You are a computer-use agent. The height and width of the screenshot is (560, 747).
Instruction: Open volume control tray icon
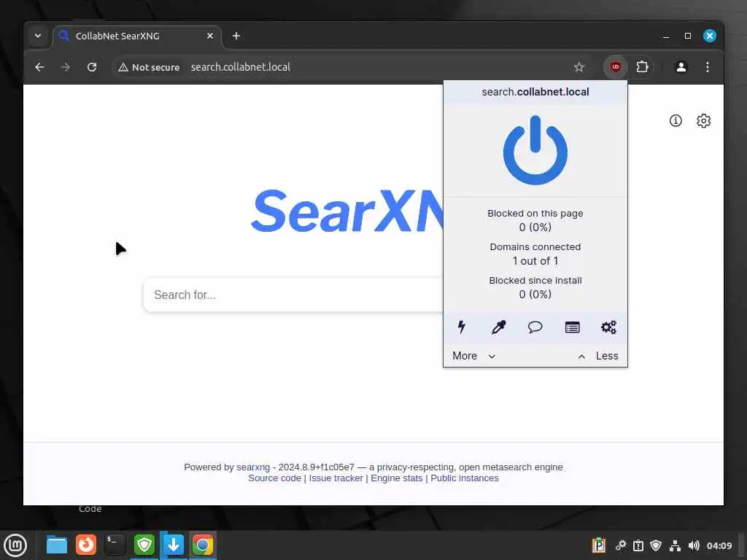click(x=694, y=545)
